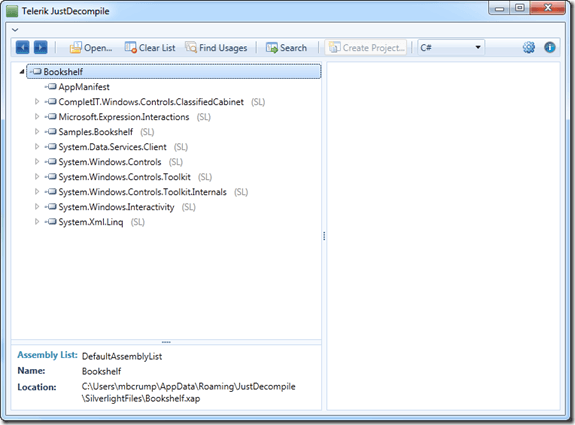The image size is (575, 425).
Task: Close the JustDecompile window
Action: pos(547,8)
